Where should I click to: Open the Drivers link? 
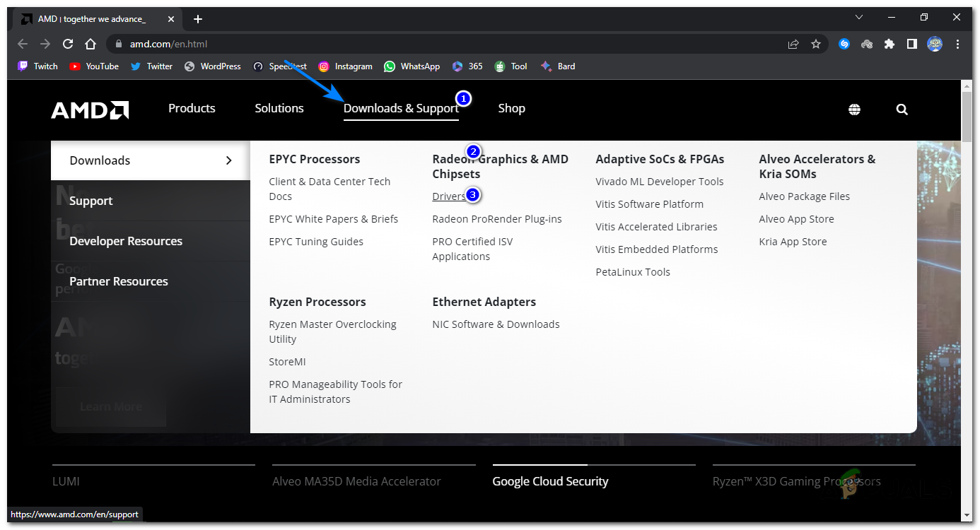pyautogui.click(x=448, y=196)
